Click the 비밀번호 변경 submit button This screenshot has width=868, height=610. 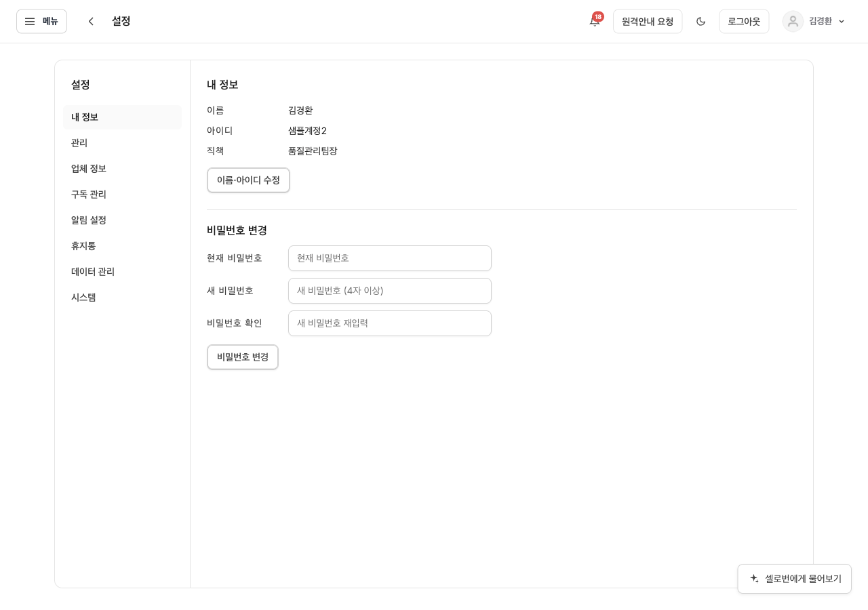243,357
